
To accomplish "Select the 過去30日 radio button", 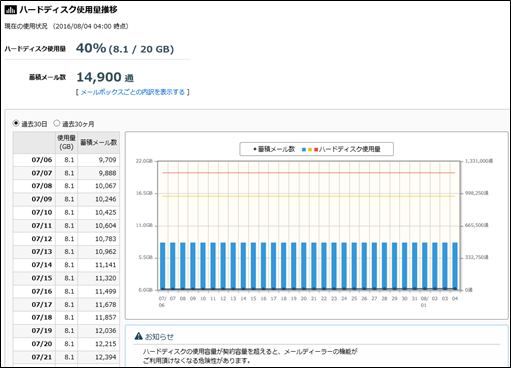I will [16, 124].
